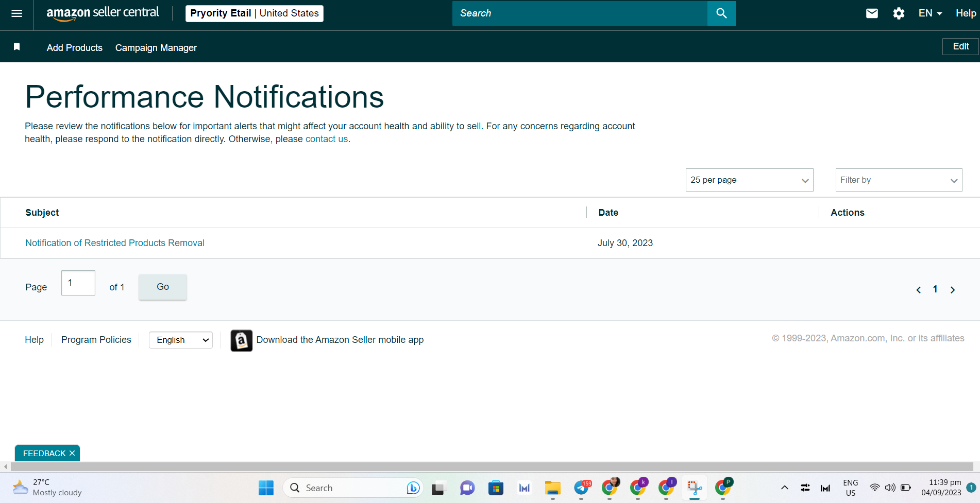Show hidden system tray icons
The height and width of the screenshot is (503, 980).
click(x=784, y=488)
